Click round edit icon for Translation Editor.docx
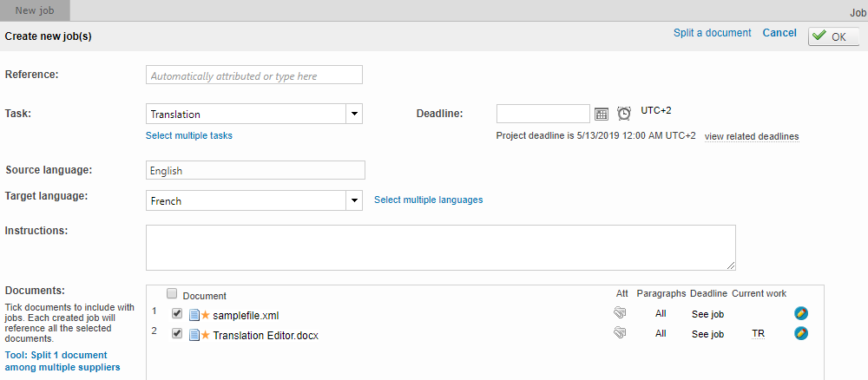Viewport: 868px width, 380px height. tap(801, 333)
